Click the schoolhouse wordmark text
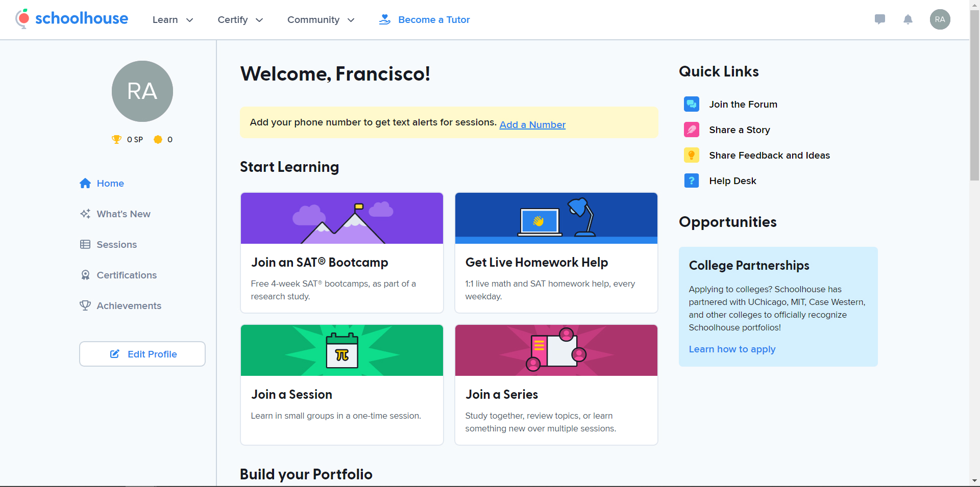The width and height of the screenshot is (980, 487). (82, 18)
